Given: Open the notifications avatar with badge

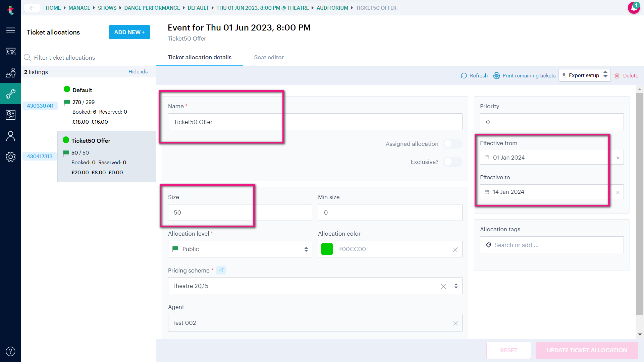Looking at the screenshot, I should pyautogui.click(x=634, y=8).
